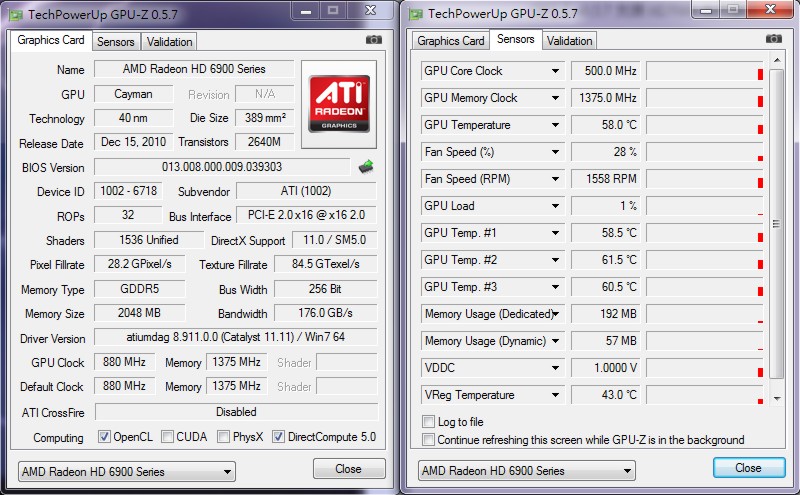Click the Shaders field 1536 Unified

click(149, 240)
